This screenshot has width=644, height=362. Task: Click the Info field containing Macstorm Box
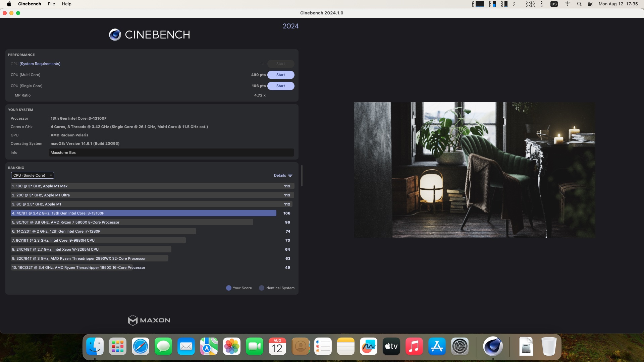pos(171,153)
